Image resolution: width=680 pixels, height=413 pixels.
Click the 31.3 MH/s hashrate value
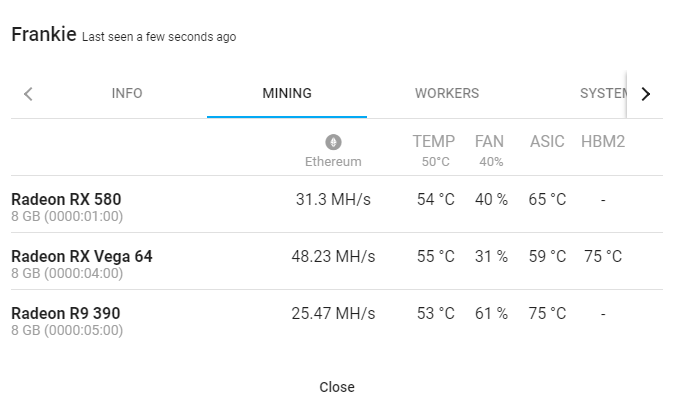[333, 200]
